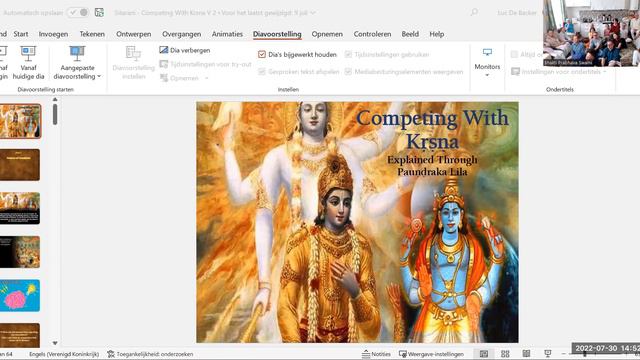Expand the Aangepaste diavoorstelling dropdown arrow
The height and width of the screenshot is (360, 640).
99,76
